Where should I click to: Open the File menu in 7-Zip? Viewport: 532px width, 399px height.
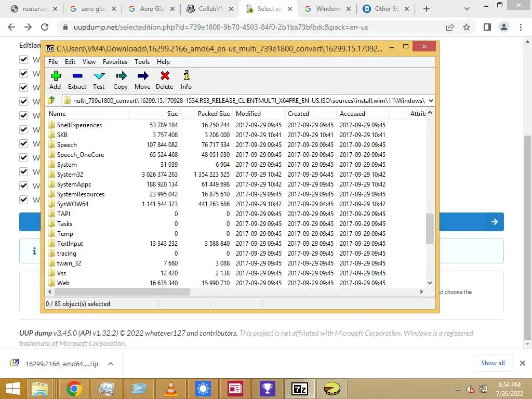tap(53, 62)
